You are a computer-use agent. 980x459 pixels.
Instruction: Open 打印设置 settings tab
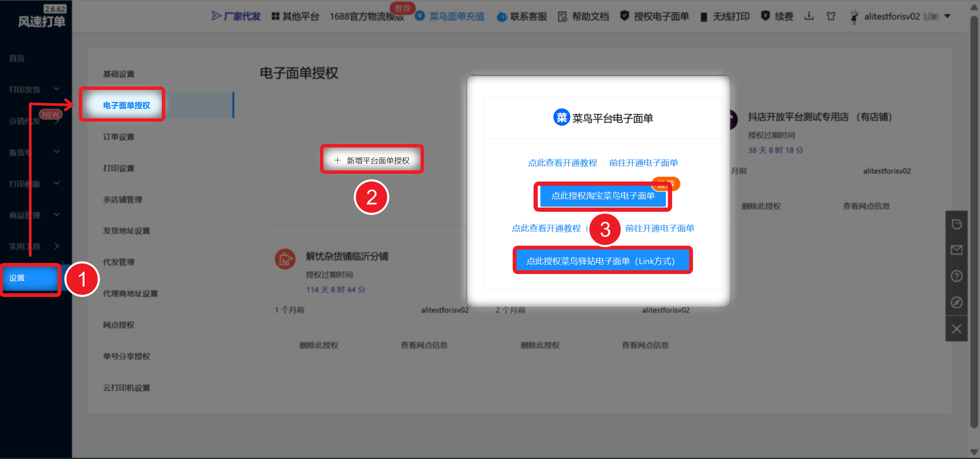coord(119,168)
